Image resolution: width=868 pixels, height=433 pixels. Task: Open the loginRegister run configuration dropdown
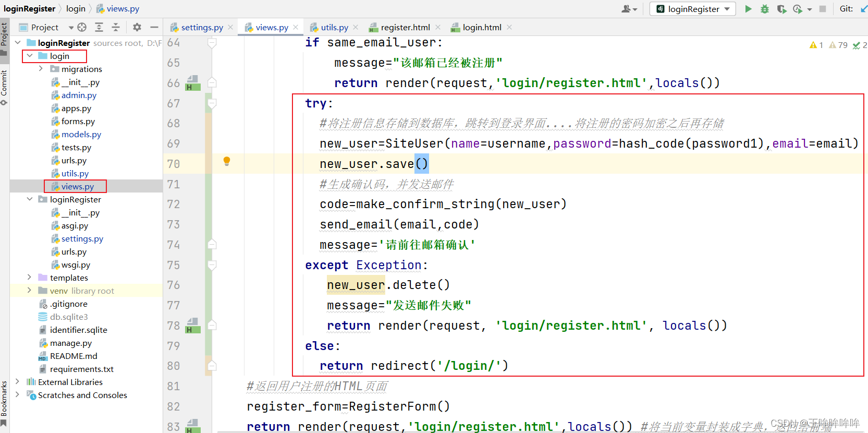[693, 9]
